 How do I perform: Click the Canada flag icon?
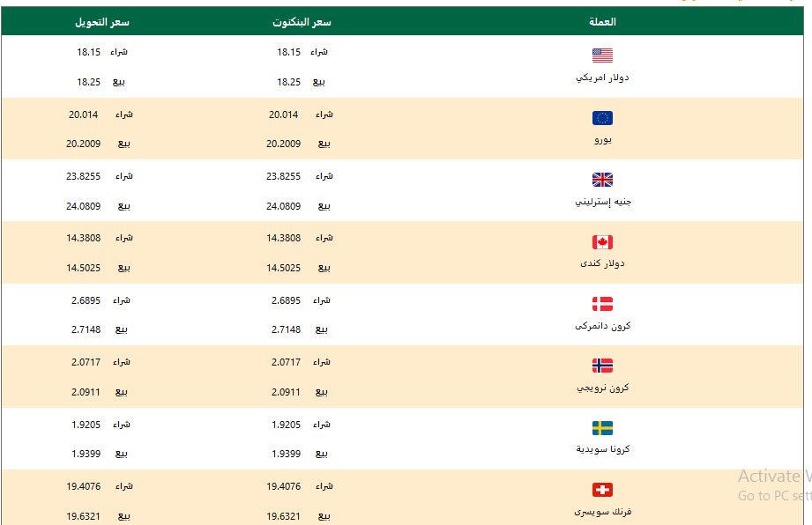tap(602, 242)
